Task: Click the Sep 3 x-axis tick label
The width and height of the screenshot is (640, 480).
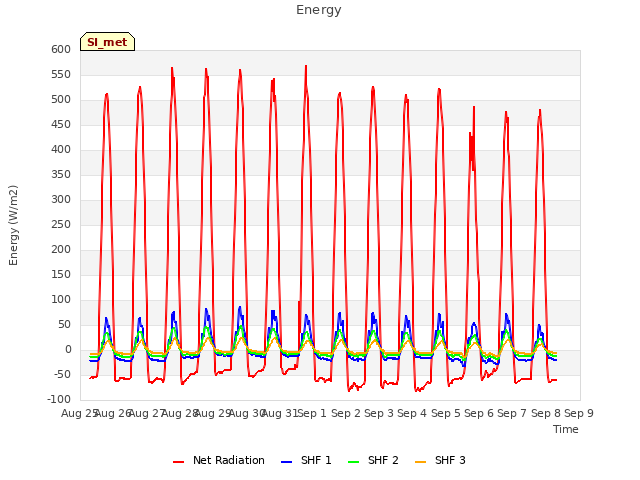Action: pos(379,413)
